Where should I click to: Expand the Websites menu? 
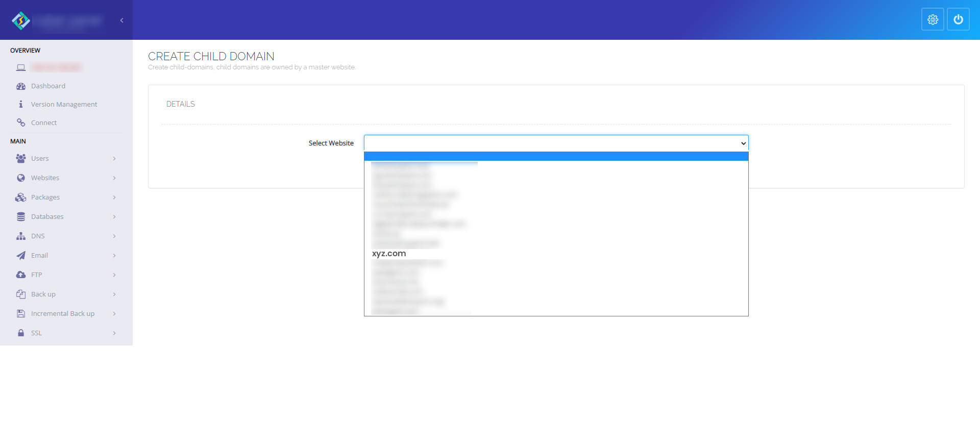[x=45, y=178]
